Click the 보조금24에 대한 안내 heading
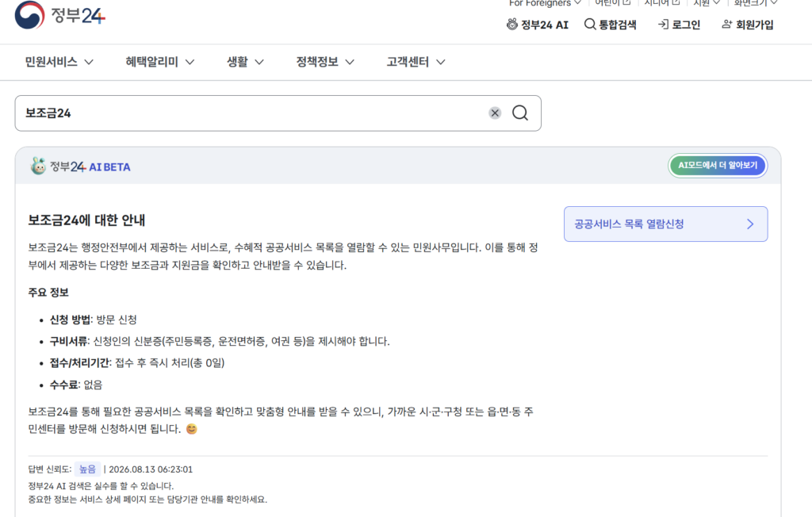This screenshot has height=517, width=812. (86, 220)
